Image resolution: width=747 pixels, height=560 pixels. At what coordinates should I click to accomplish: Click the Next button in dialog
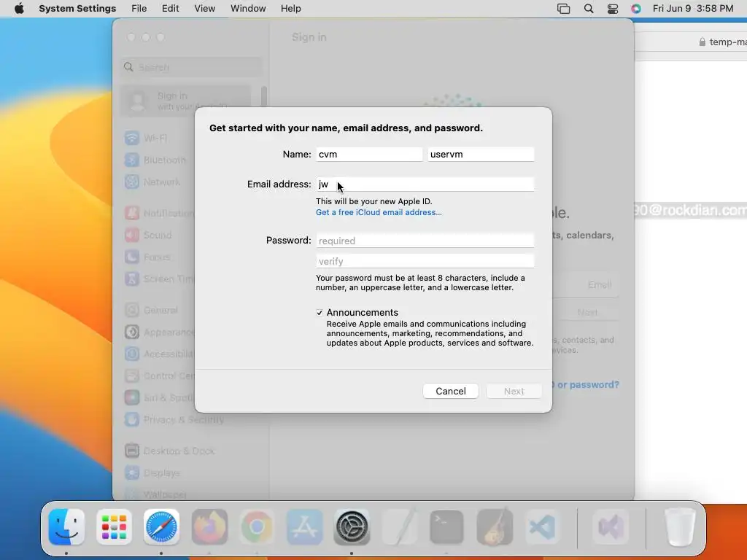coord(514,391)
